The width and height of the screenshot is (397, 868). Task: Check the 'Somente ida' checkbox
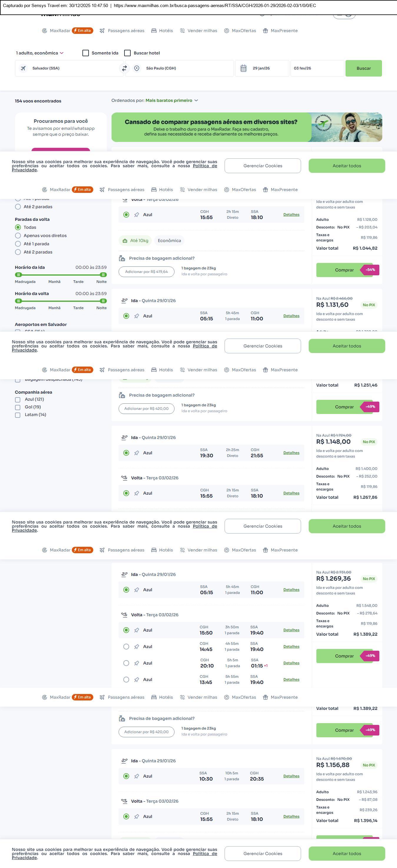[86, 53]
